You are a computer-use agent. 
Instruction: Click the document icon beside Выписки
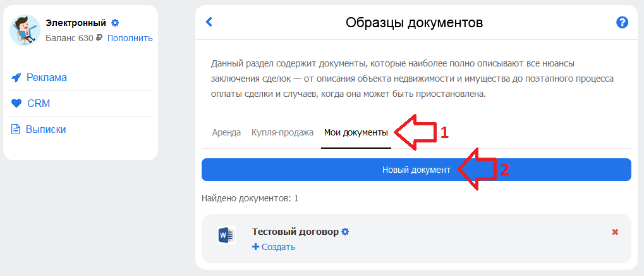coord(16,130)
